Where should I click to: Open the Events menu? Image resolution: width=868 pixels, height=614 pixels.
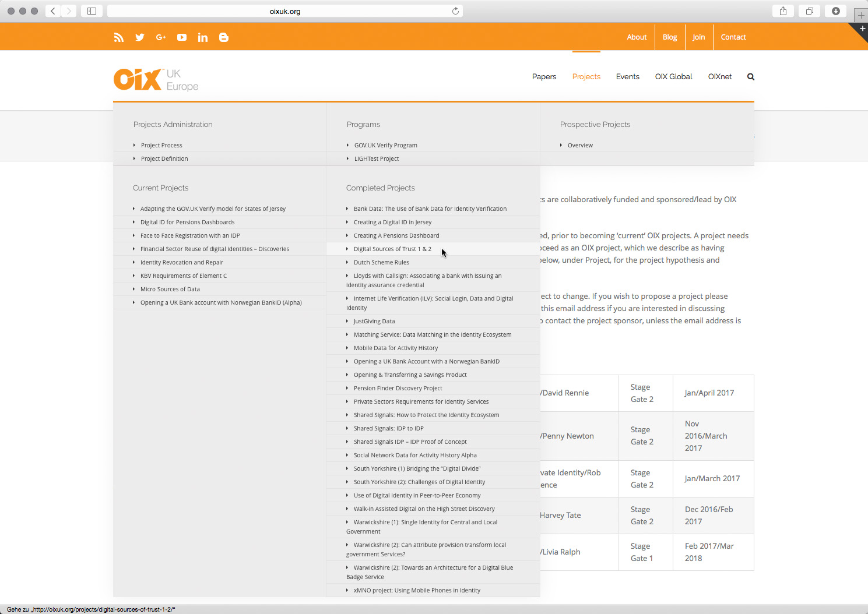[628, 77]
